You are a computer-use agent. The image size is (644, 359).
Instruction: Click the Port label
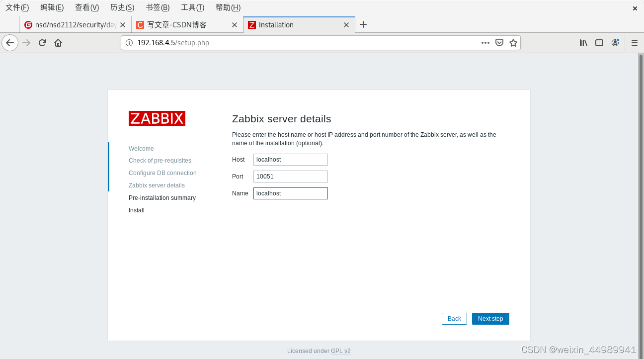(238, 177)
